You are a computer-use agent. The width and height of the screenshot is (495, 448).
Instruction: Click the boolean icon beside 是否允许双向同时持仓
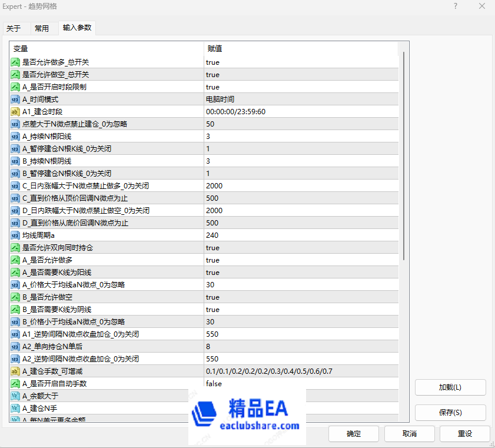[x=15, y=248]
